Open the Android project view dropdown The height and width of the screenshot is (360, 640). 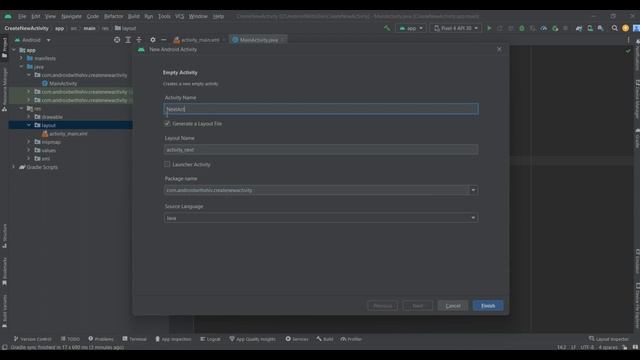tap(32, 40)
